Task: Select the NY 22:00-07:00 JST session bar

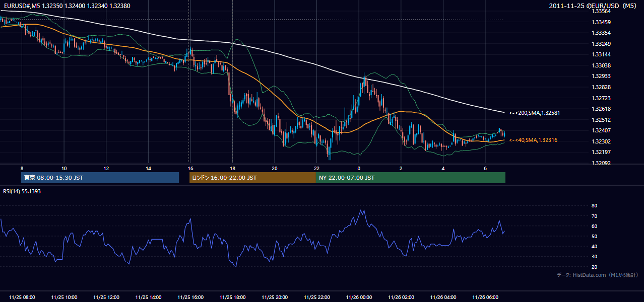Action: (410, 178)
